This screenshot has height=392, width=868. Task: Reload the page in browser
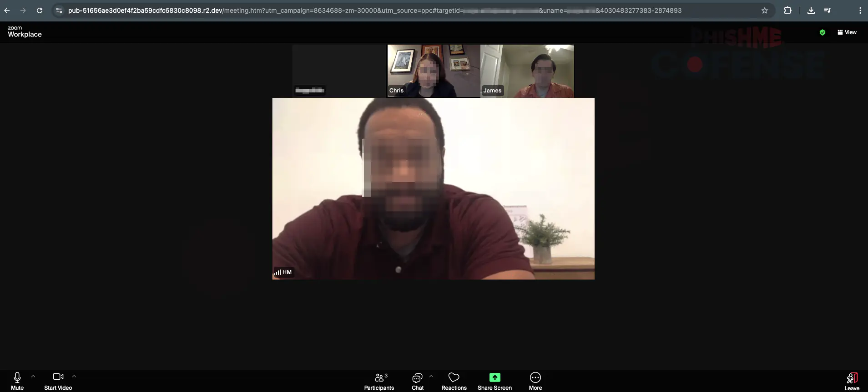tap(40, 10)
